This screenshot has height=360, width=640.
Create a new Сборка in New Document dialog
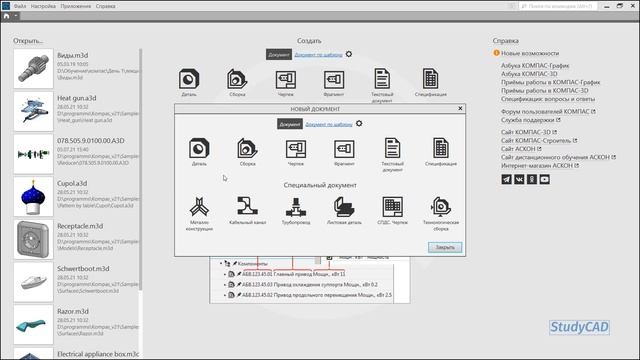[247, 151]
